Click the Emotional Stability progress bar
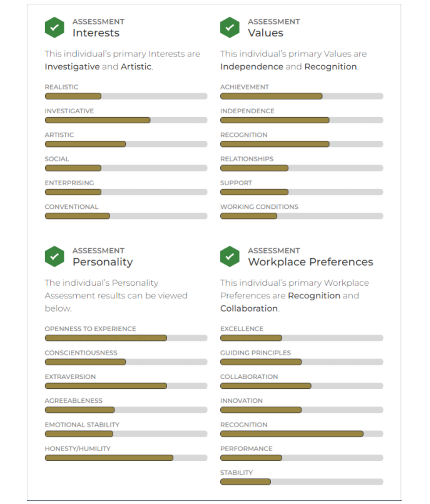This screenshot has height=504, width=430. pos(126,434)
